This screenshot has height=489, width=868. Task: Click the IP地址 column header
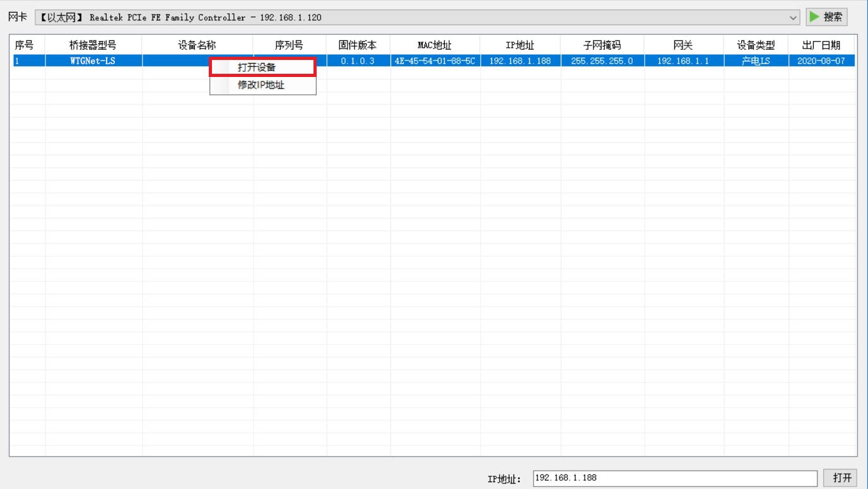point(520,45)
